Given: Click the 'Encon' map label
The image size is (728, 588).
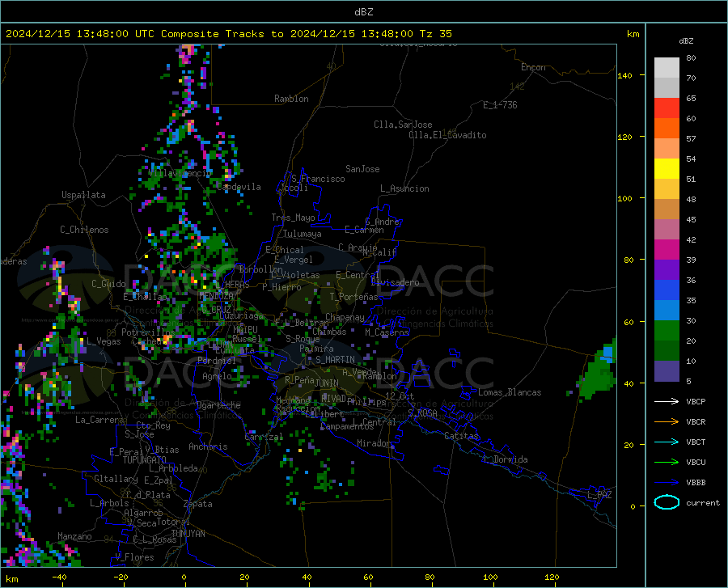Looking at the screenshot, I should tap(533, 67).
